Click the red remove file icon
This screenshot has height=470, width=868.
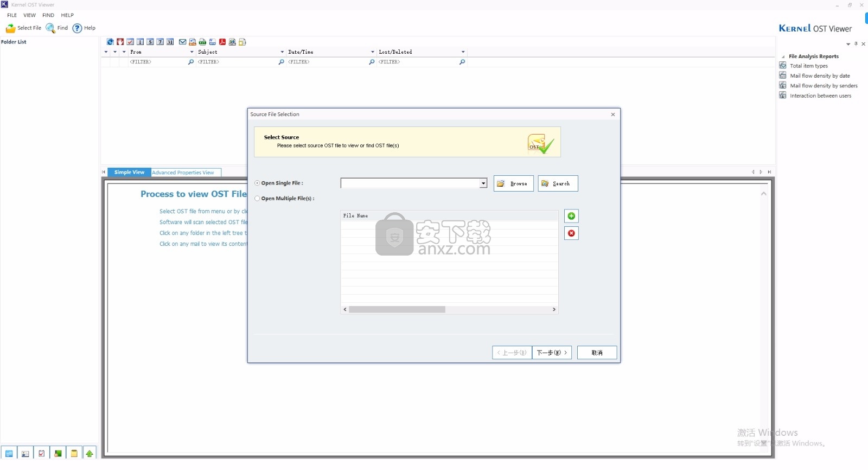[571, 233]
